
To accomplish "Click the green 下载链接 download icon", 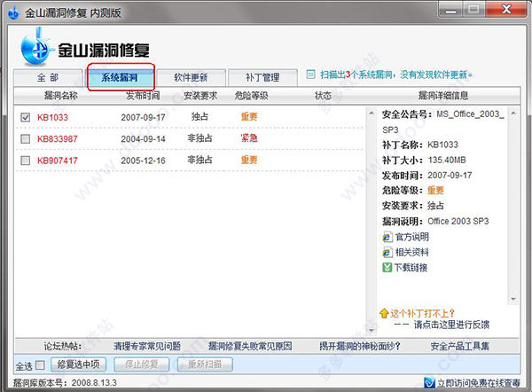I will [387, 268].
